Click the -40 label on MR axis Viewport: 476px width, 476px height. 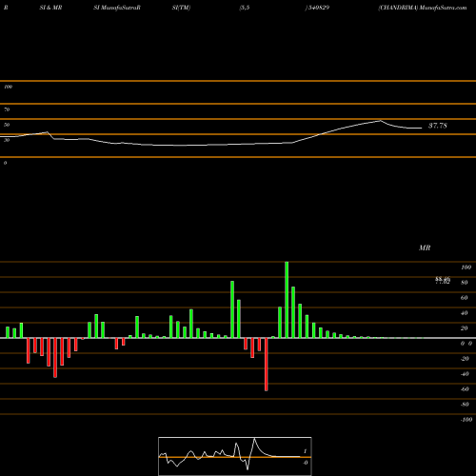[x=465, y=374]
